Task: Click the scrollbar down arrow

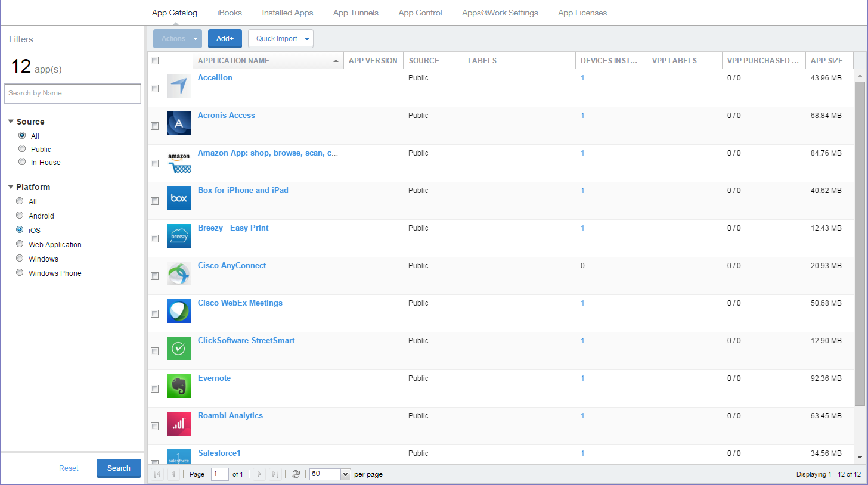Action: coord(859,458)
